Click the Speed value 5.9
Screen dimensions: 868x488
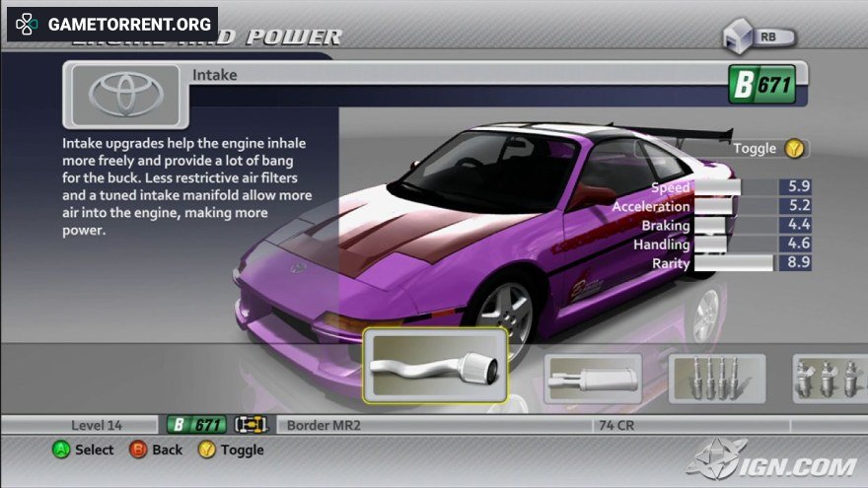[796, 187]
